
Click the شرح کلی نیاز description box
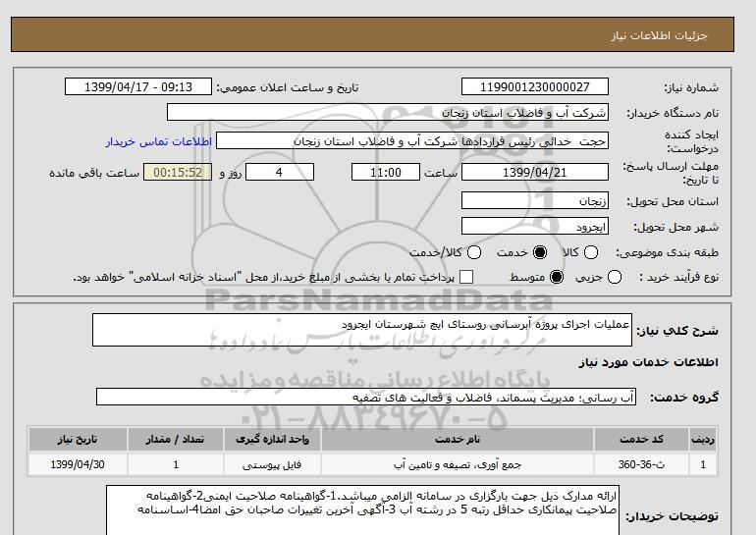click(362, 330)
